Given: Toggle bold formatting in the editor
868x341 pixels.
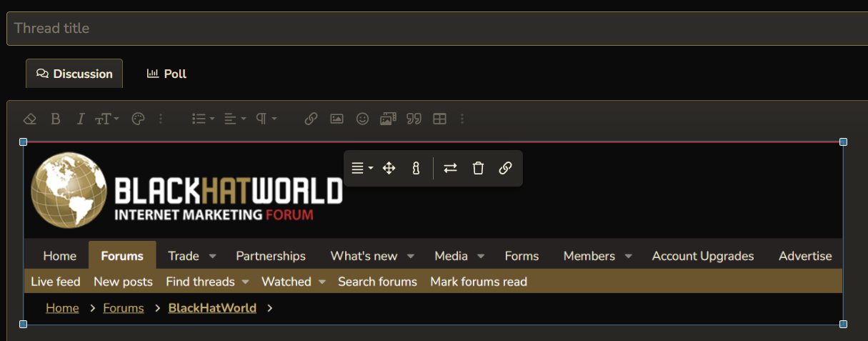Looking at the screenshot, I should tap(55, 119).
